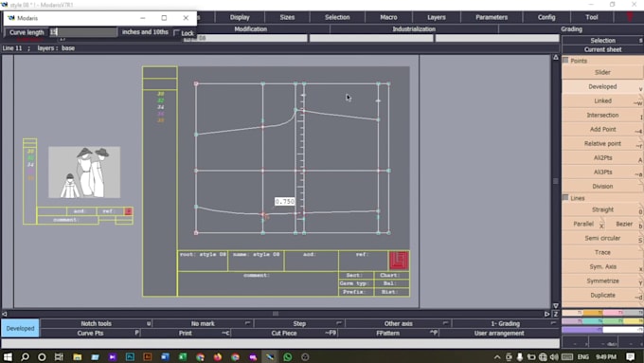644x363 pixels.
Task: Open Windows Start menu
Action: [8, 356]
